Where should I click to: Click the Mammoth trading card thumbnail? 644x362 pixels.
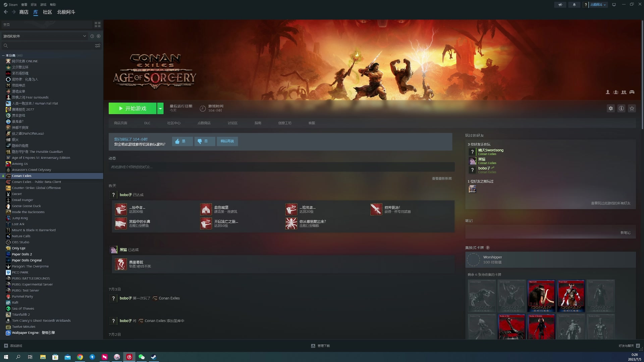[541, 296]
